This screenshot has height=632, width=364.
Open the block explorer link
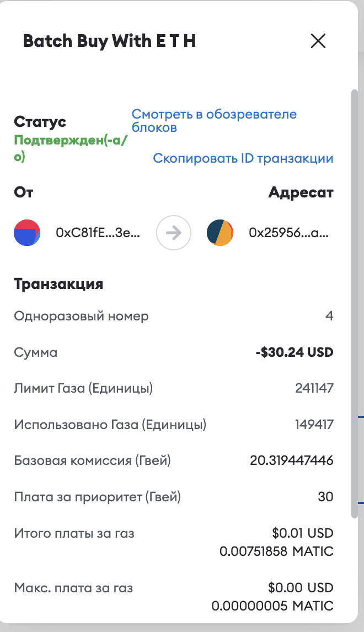[x=214, y=121]
